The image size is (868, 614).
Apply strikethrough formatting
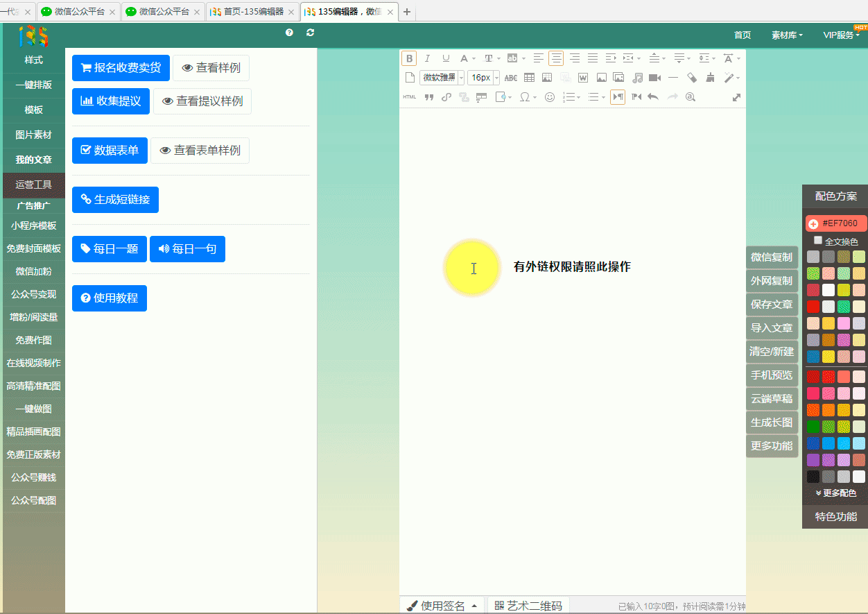coord(511,78)
